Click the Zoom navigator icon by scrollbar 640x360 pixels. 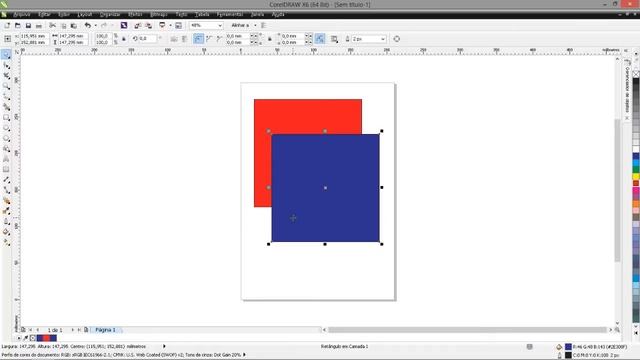(617, 329)
